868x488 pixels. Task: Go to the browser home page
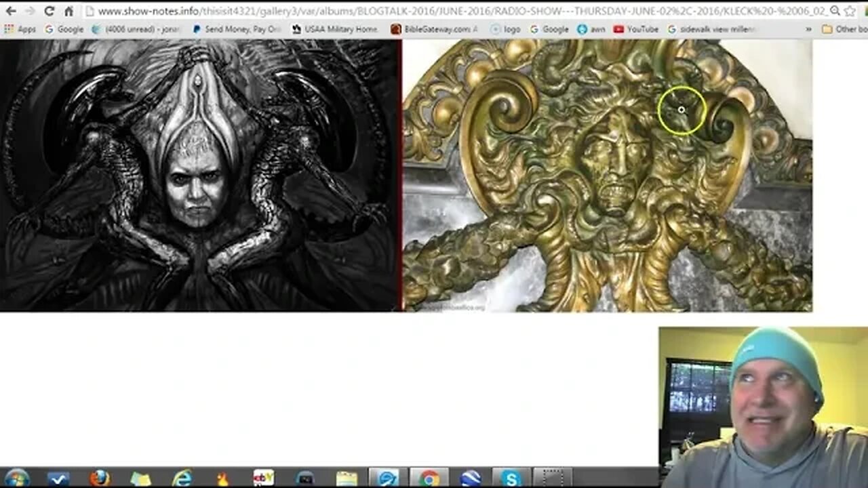[x=68, y=11]
